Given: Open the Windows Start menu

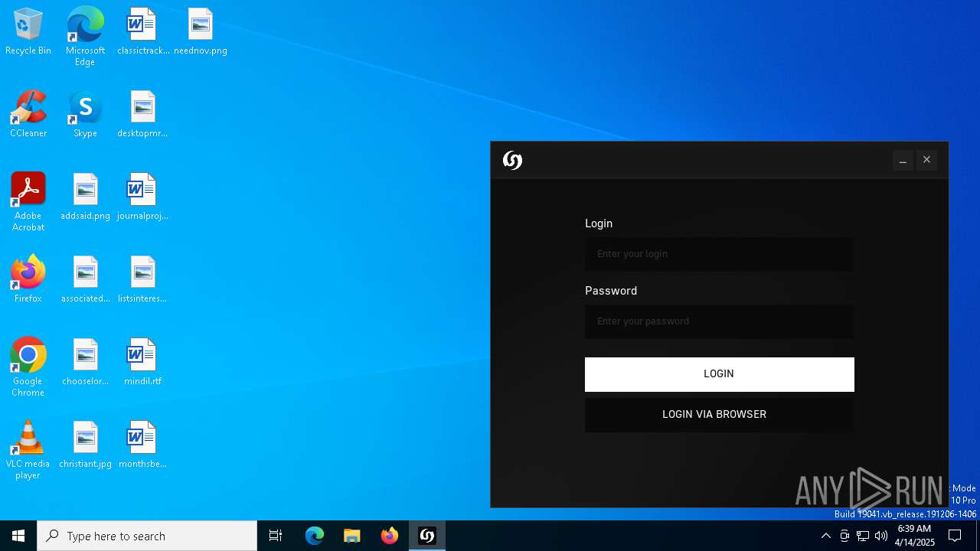Looking at the screenshot, I should (18, 536).
